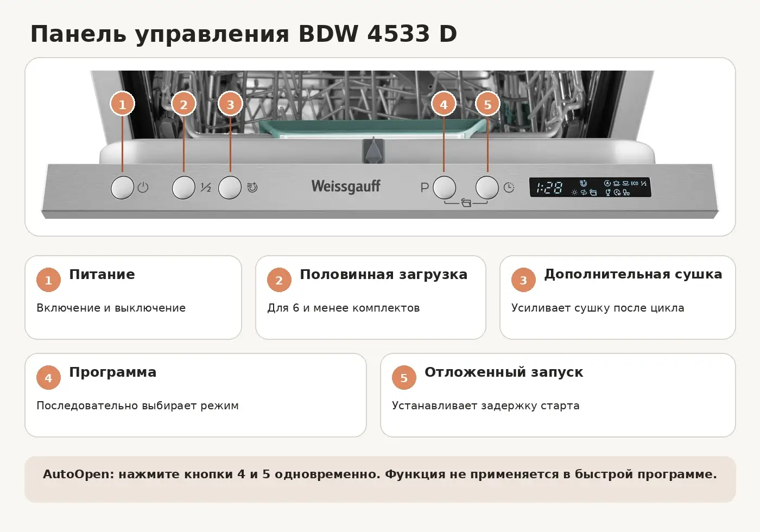Click the teal cutlery tray handle in the photo
760x532 pixels.
[x=372, y=129]
